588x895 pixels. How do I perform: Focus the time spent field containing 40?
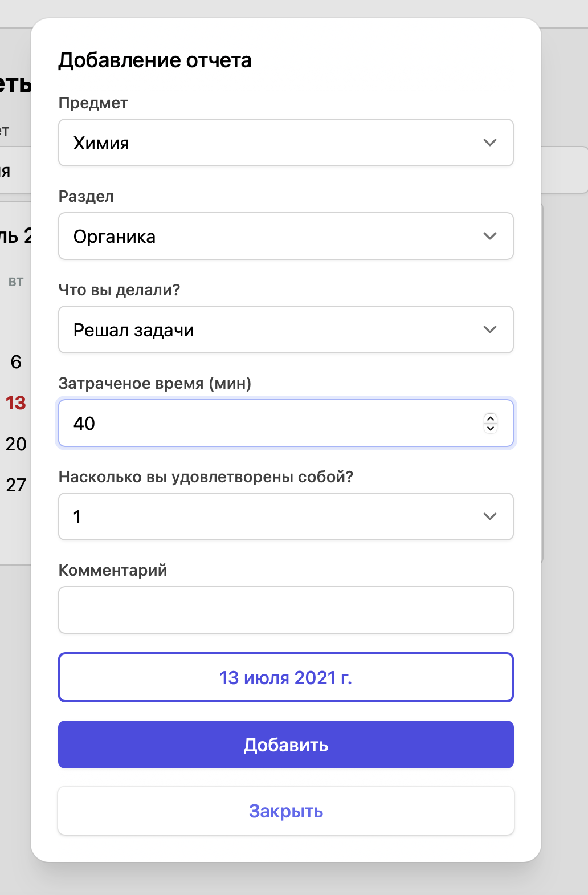tap(268, 423)
